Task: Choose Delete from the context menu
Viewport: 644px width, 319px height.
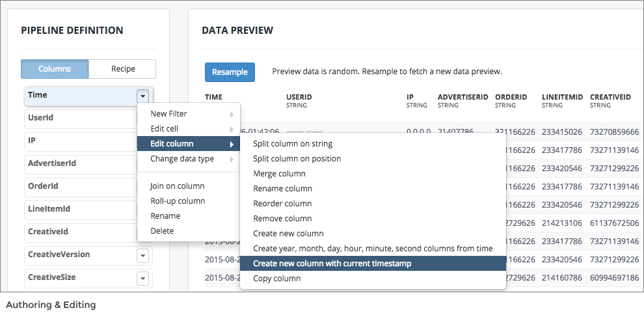Action: 162,230
